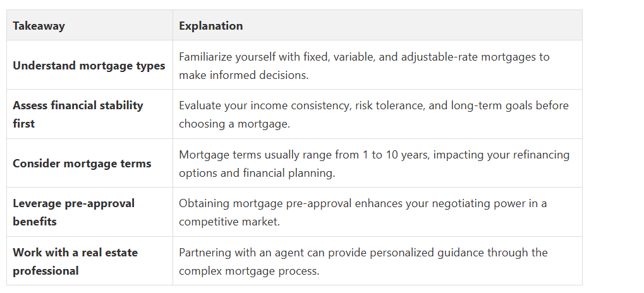The height and width of the screenshot is (293, 644).
Task: Click the text about partnering with an agent
Action: [x=363, y=261]
